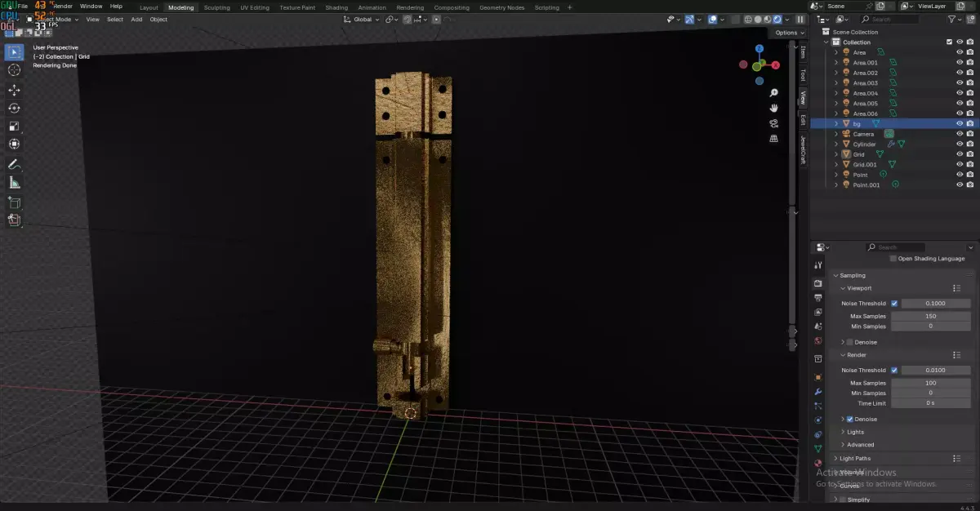The image size is (980, 511).
Task: Select the Annotate tool
Action: (14, 164)
